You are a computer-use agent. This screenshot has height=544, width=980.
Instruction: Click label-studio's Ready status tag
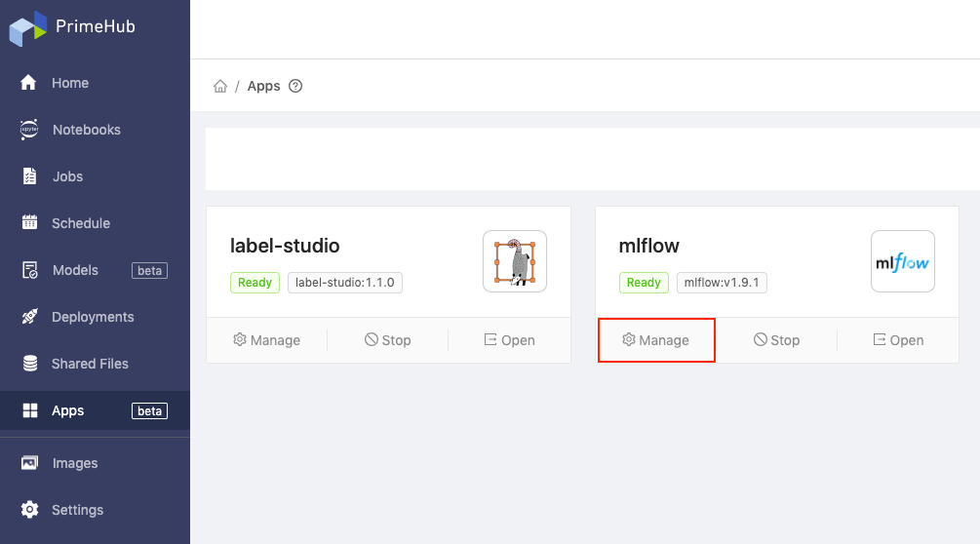tap(255, 283)
